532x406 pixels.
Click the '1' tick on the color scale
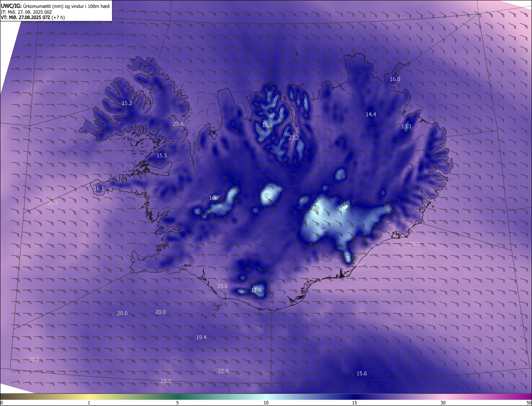coord(89,403)
